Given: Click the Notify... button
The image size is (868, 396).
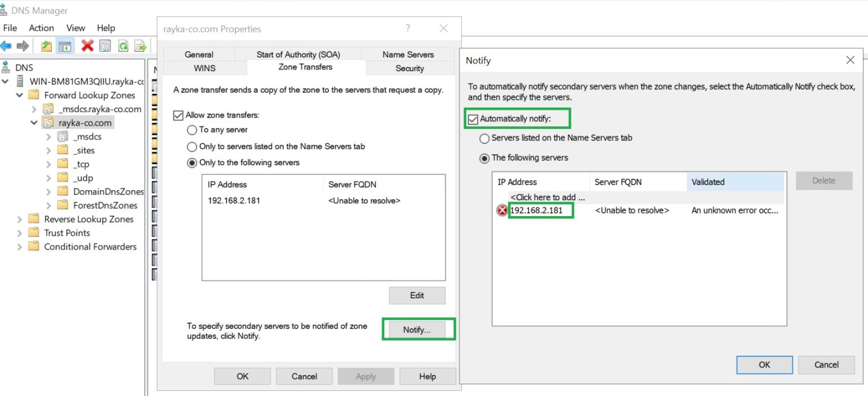Looking at the screenshot, I should tap(417, 330).
